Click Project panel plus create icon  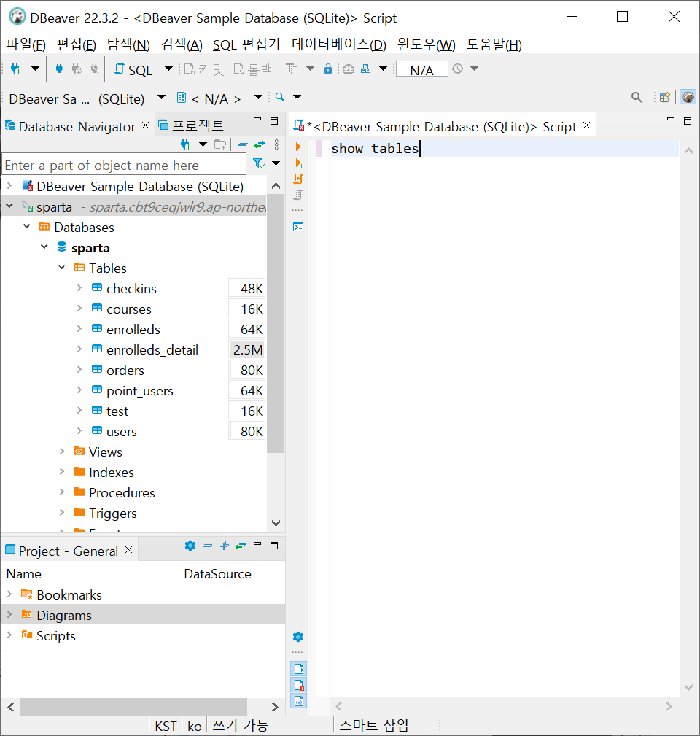(x=225, y=546)
